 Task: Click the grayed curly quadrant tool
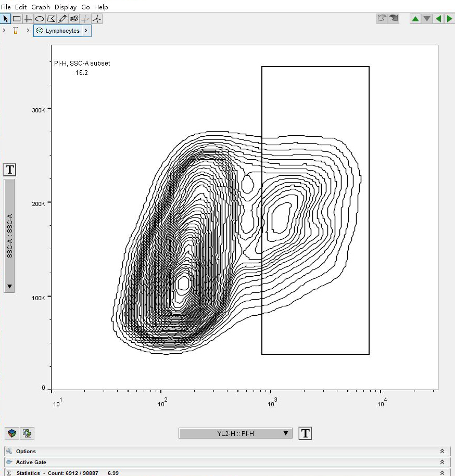pyautogui.click(x=85, y=19)
